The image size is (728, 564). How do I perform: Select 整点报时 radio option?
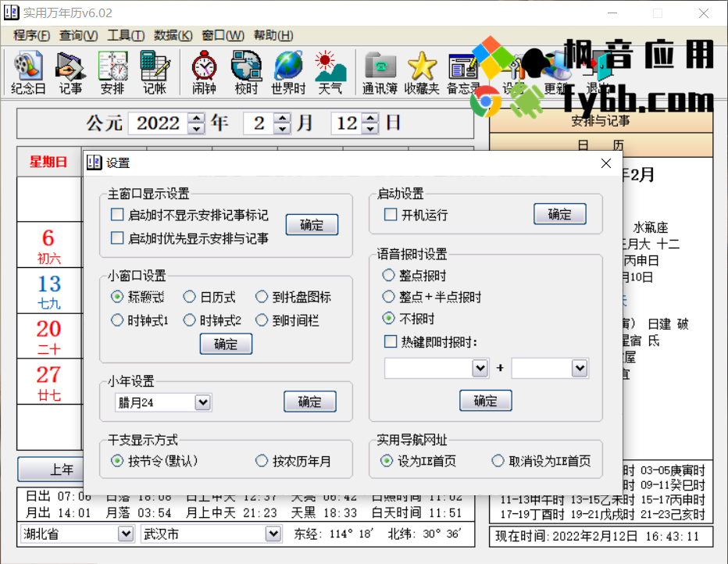pos(389,275)
